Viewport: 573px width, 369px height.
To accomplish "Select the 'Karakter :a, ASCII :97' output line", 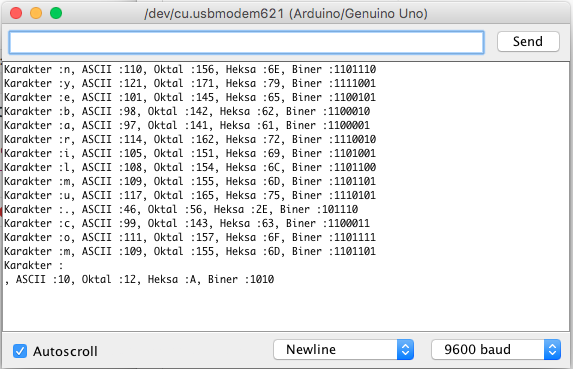I will tap(187, 125).
